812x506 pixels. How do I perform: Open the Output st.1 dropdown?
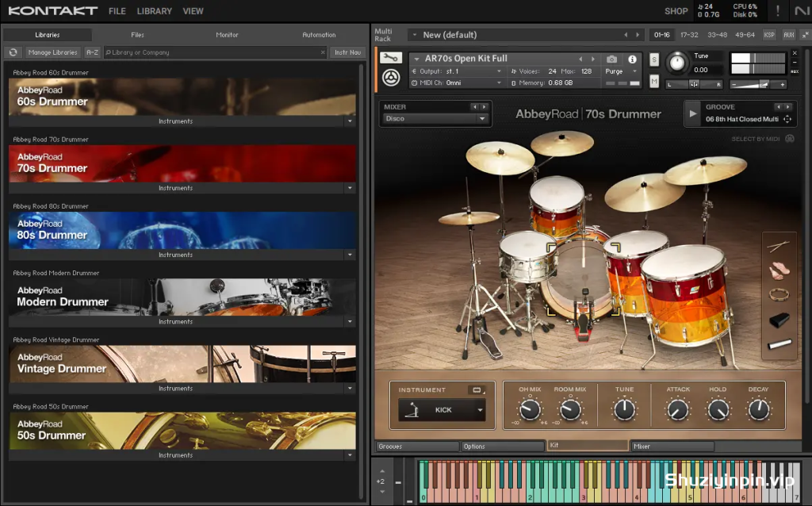456,71
